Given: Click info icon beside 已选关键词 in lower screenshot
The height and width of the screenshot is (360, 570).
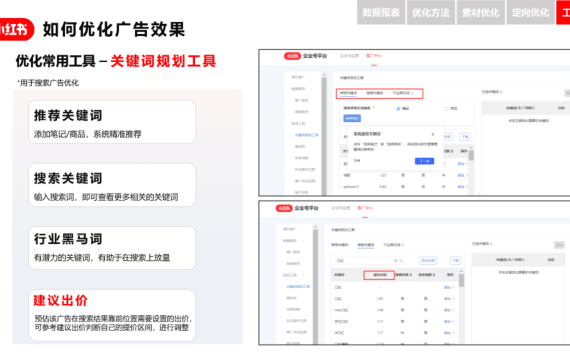Looking at the screenshot, I should [x=491, y=244].
